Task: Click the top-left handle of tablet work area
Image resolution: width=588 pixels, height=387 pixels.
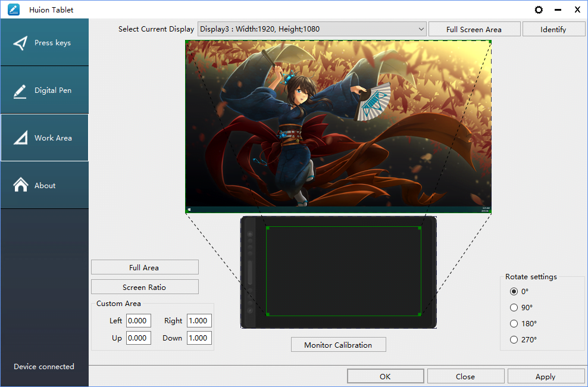Action: (x=268, y=227)
